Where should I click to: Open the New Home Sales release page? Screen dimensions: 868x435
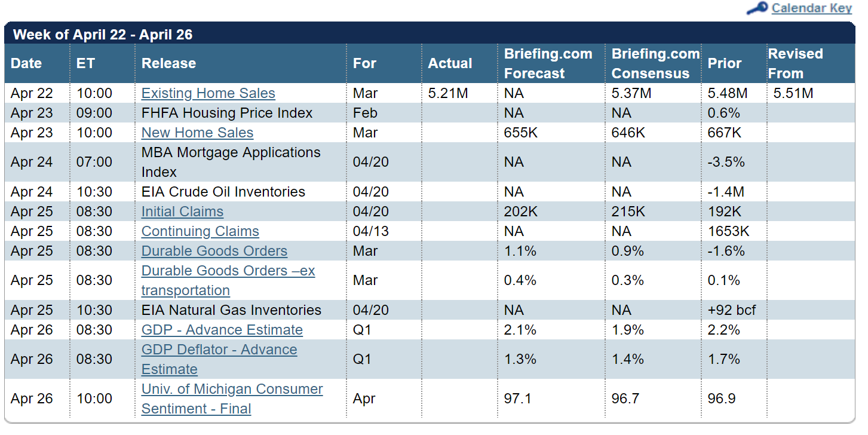coord(197,133)
